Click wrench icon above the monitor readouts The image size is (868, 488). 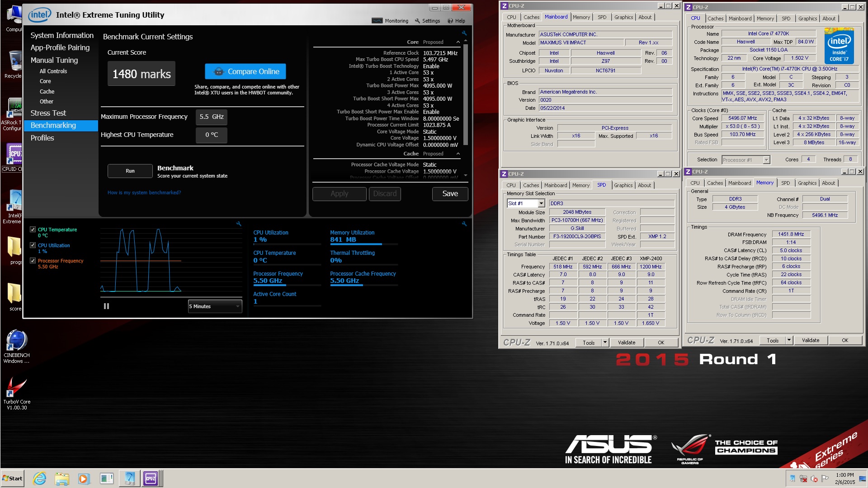[464, 224]
